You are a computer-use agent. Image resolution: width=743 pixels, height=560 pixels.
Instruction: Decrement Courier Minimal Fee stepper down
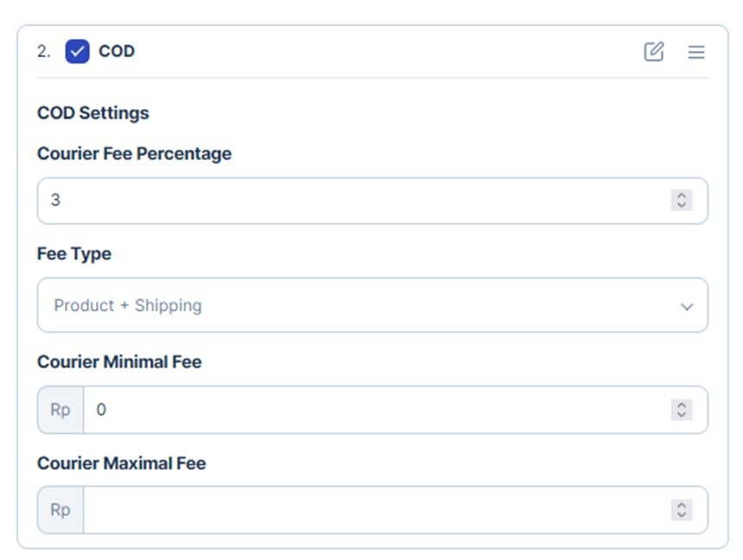tap(682, 415)
